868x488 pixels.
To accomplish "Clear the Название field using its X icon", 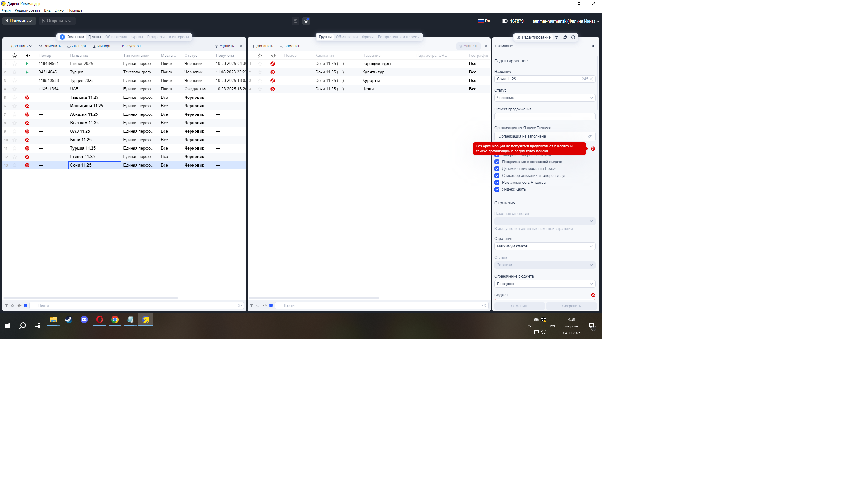I will coord(591,79).
